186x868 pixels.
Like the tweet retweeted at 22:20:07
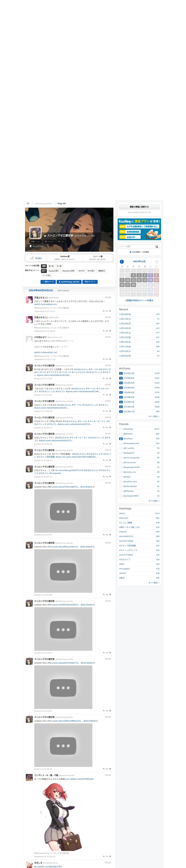[x=110, y=331]
